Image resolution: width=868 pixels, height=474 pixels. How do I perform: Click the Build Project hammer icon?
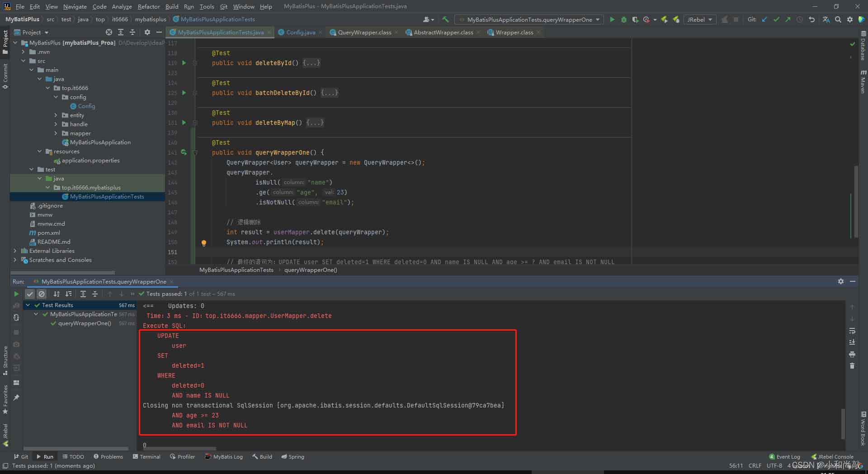pyautogui.click(x=445, y=19)
